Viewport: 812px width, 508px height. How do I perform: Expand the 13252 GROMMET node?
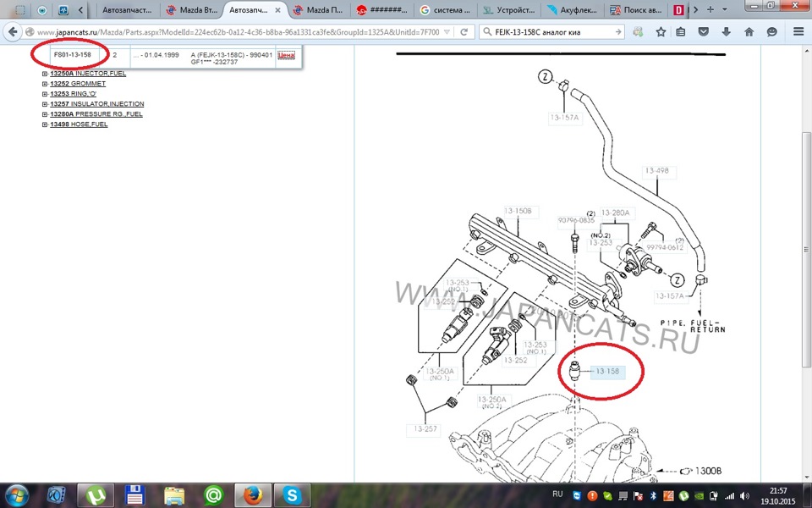point(45,84)
